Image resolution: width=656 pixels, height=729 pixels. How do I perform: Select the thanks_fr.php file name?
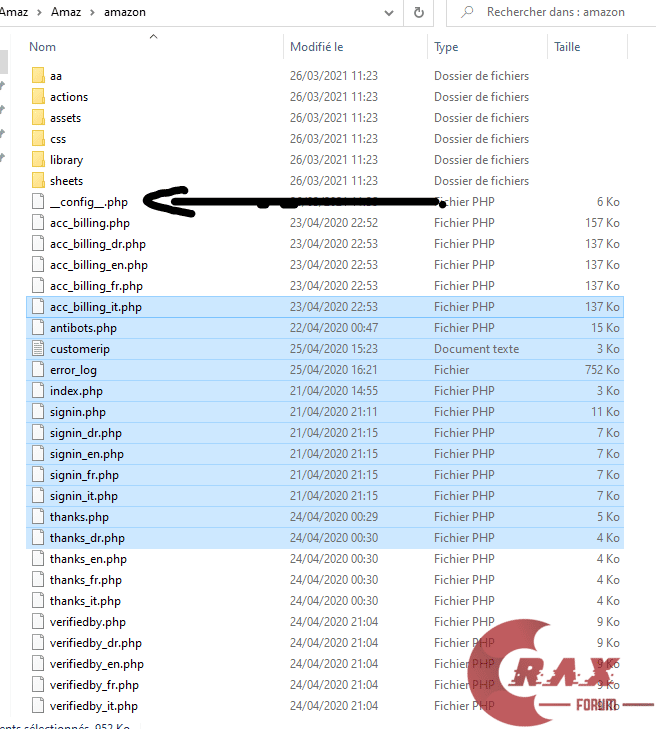tap(86, 580)
